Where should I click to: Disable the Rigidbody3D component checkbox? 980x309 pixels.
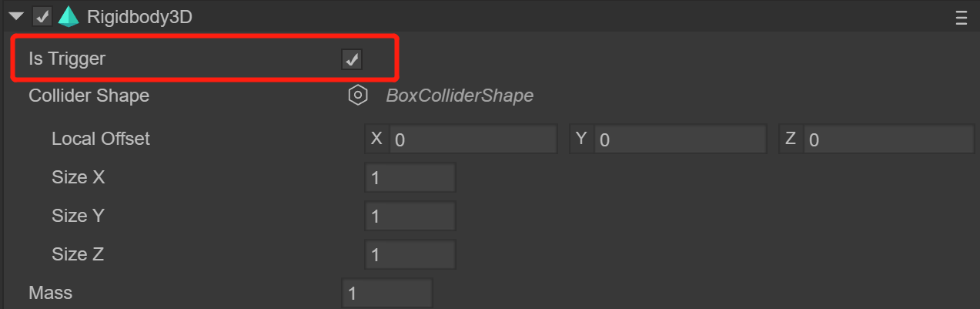pyautogui.click(x=43, y=17)
